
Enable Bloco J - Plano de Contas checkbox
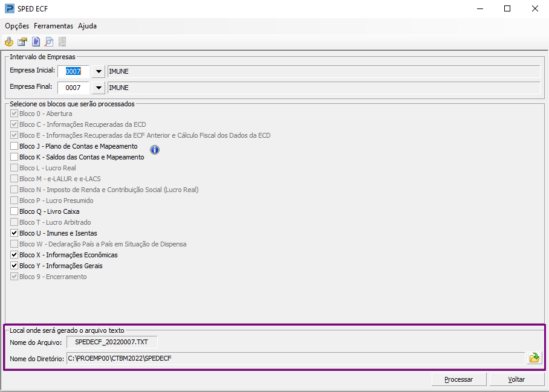pyautogui.click(x=14, y=146)
